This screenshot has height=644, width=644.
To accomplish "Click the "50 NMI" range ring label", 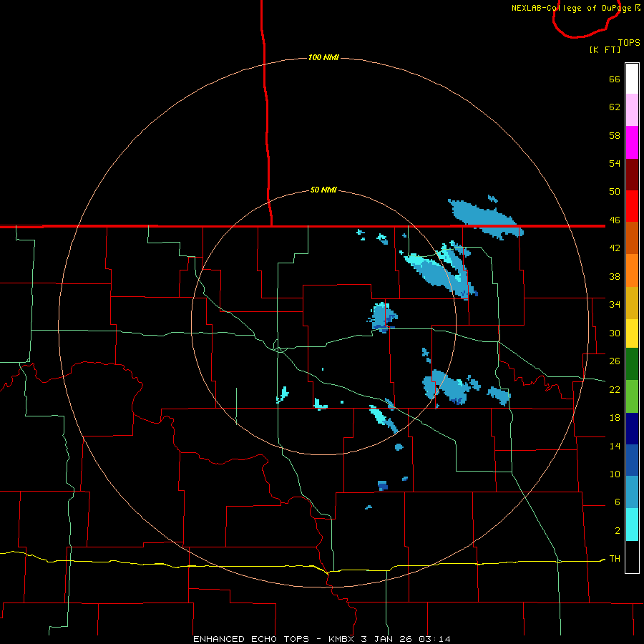I will [x=323, y=190].
